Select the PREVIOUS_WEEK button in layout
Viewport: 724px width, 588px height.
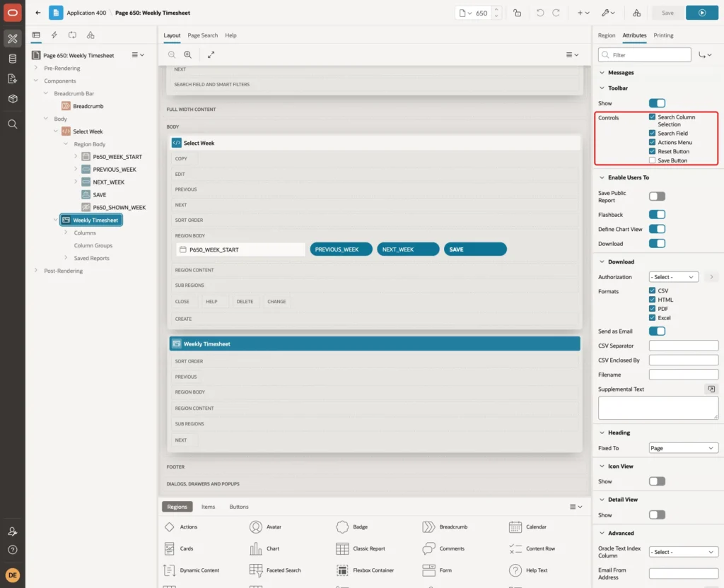(341, 249)
